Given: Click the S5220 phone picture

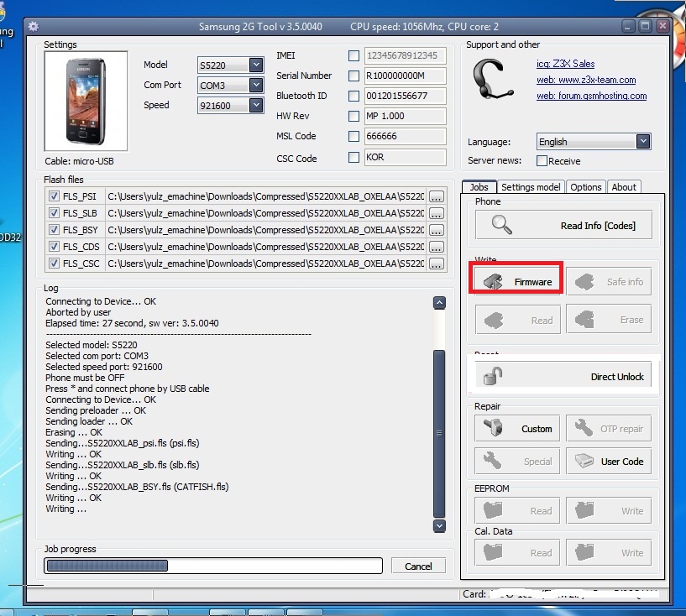Looking at the screenshot, I should pos(86,101).
